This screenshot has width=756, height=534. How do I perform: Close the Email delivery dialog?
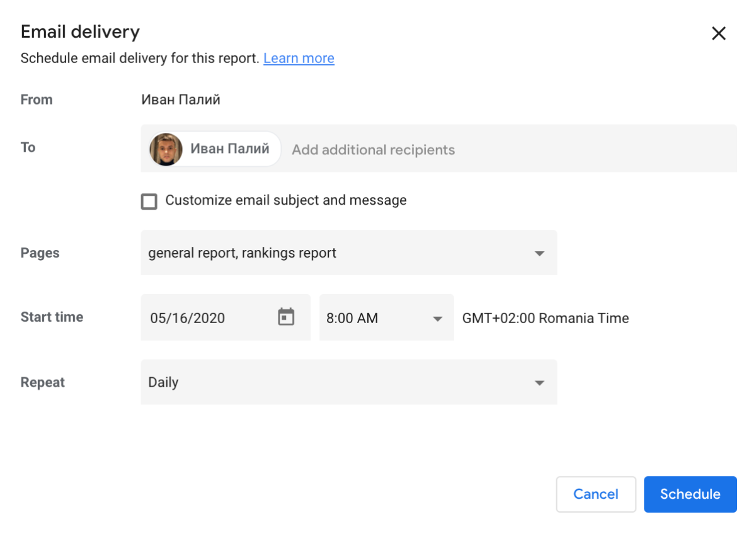pos(718,34)
